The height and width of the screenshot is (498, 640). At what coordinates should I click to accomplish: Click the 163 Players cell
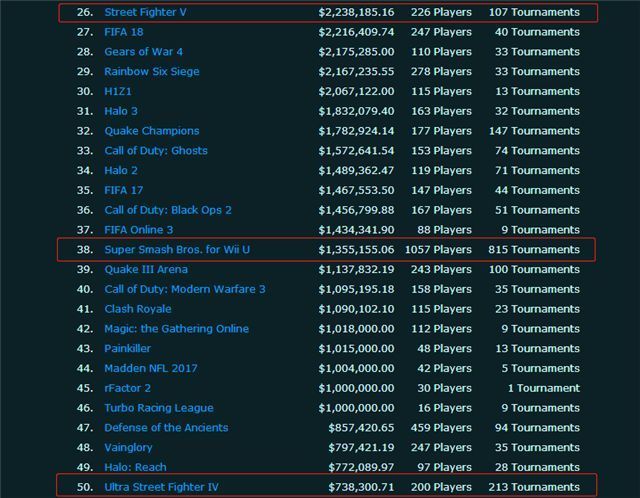click(x=441, y=111)
